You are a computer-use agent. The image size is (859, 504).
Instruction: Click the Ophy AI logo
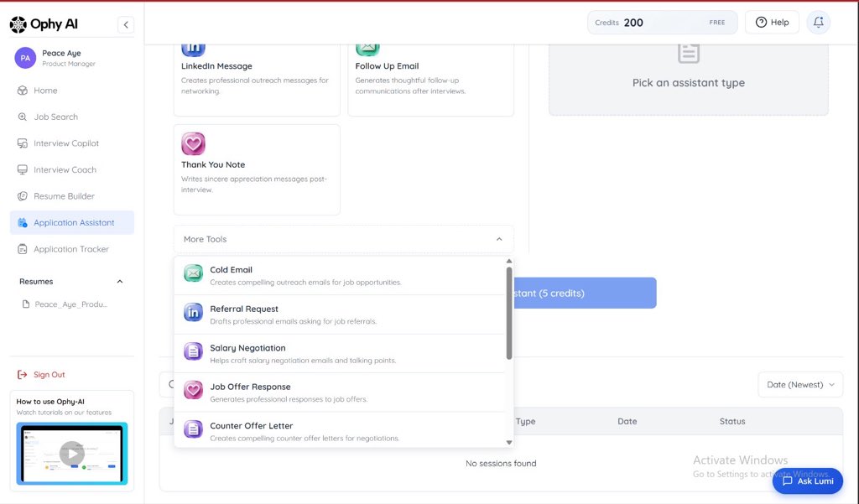pyautogui.click(x=44, y=24)
